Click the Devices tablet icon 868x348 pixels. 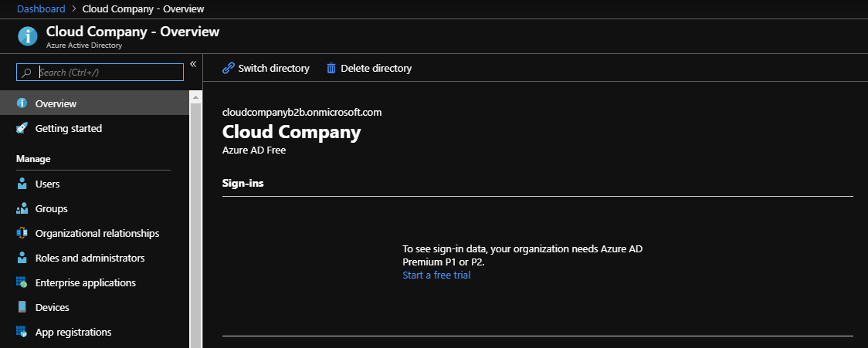[22, 307]
